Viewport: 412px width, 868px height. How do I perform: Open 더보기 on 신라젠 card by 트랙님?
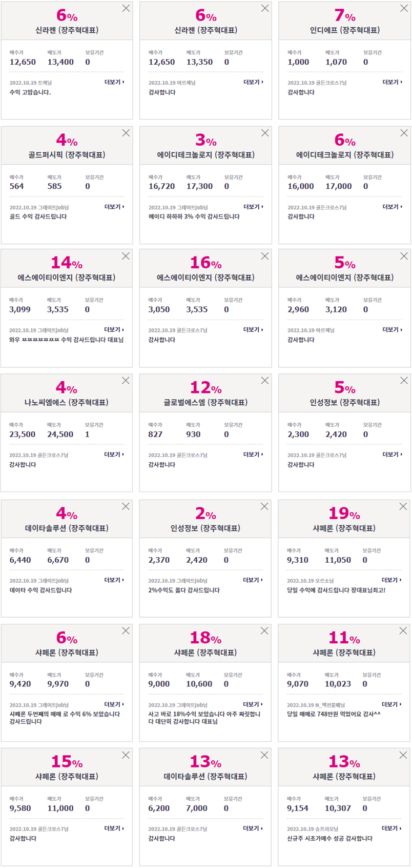point(114,82)
